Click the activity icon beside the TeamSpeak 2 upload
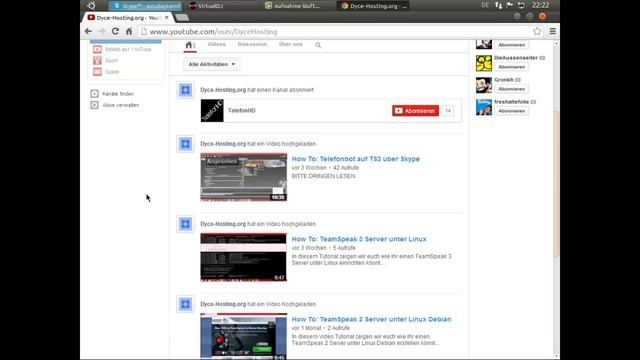This screenshot has width=640, height=360. coord(186,304)
